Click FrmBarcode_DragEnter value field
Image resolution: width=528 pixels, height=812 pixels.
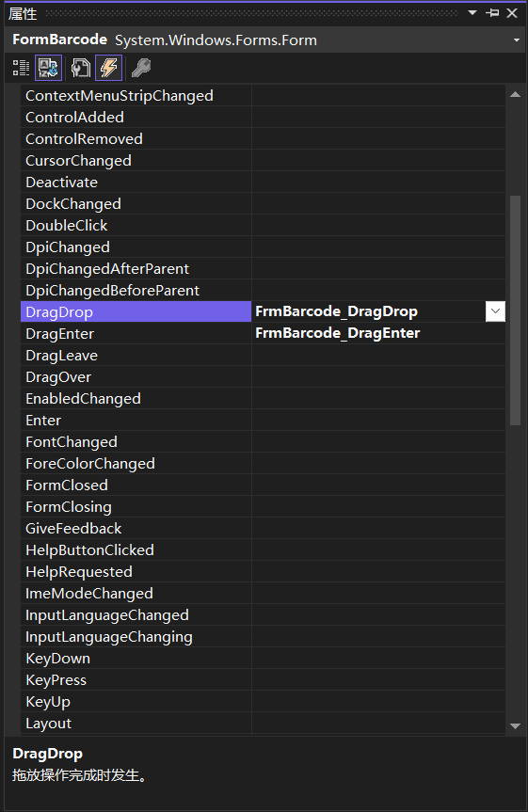pos(378,333)
